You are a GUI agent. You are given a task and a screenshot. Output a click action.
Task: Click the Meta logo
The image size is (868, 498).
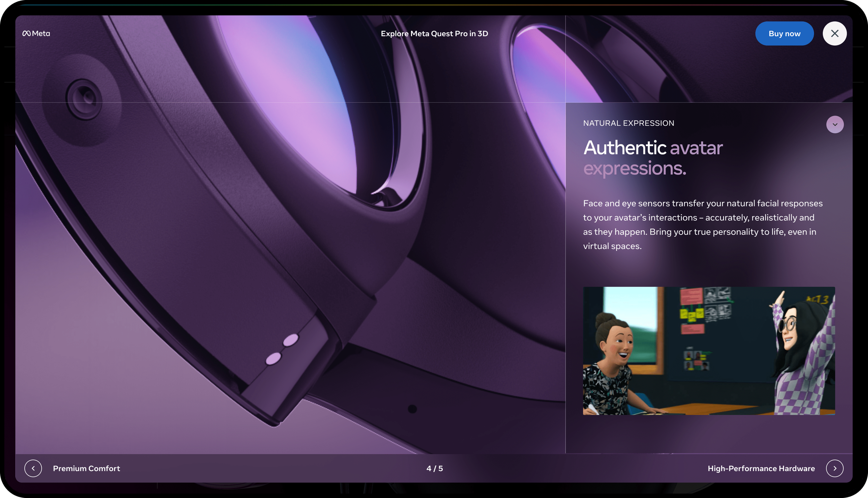click(x=36, y=34)
